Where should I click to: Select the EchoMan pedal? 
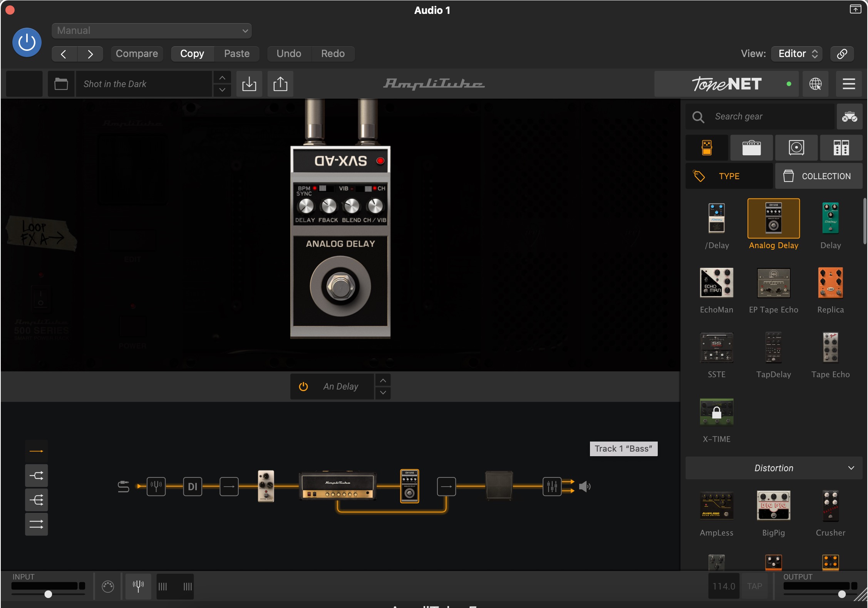(717, 283)
